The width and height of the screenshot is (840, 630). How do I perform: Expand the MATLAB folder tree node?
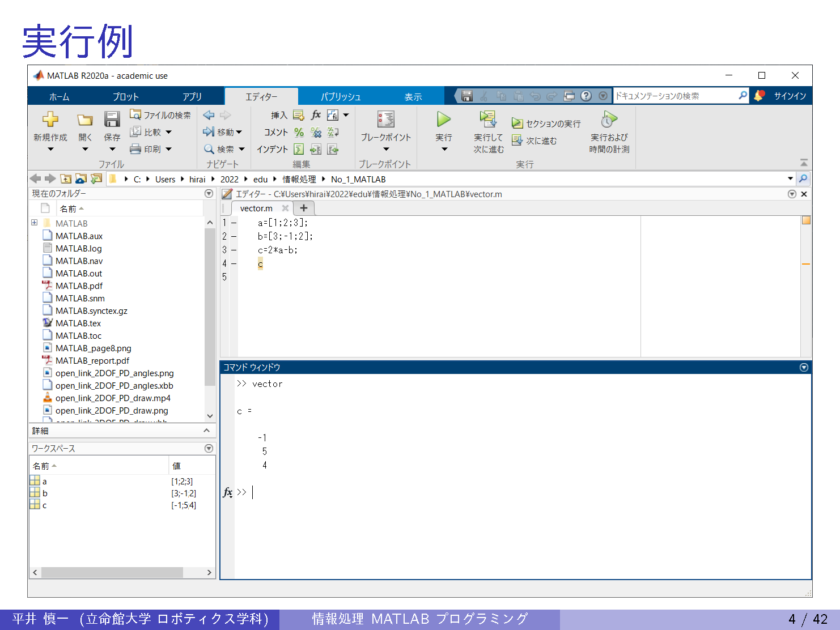click(35, 223)
